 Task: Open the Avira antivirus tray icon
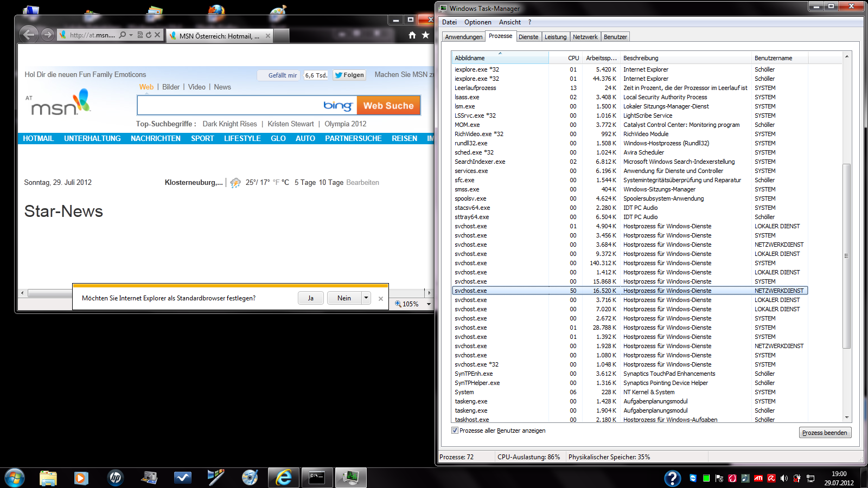pos(771,478)
